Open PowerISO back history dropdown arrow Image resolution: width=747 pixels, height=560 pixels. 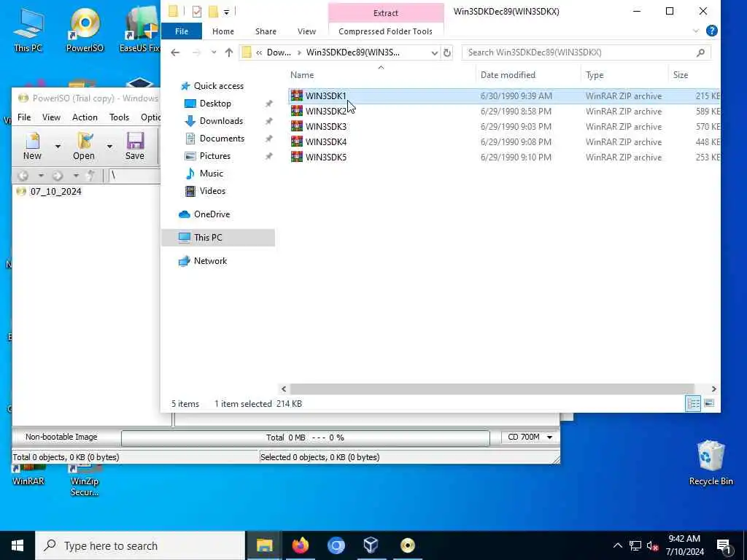pos(41,176)
